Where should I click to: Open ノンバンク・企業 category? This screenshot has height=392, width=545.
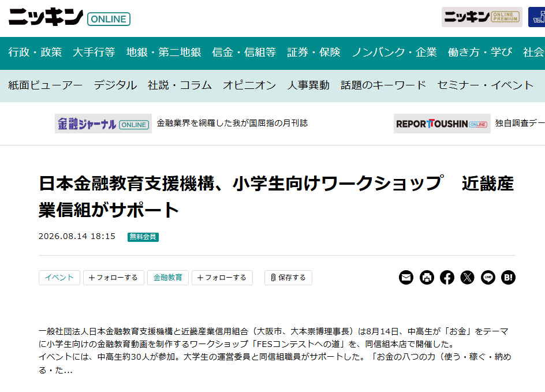coord(394,53)
